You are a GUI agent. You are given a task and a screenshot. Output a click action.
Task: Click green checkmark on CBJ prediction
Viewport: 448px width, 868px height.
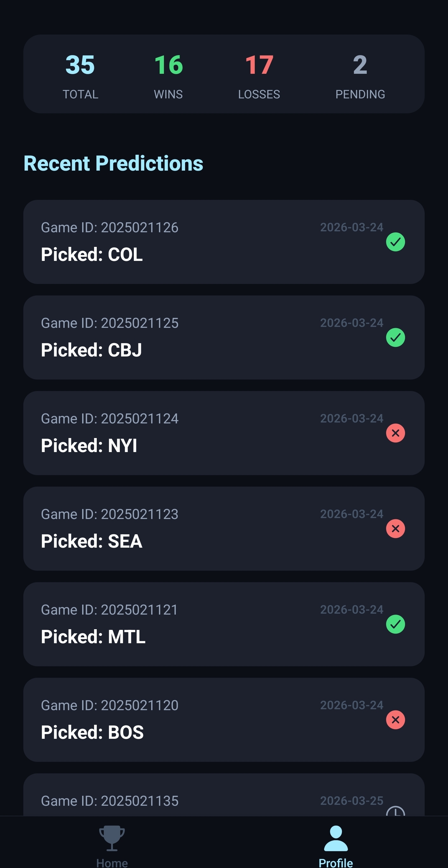[x=395, y=337]
